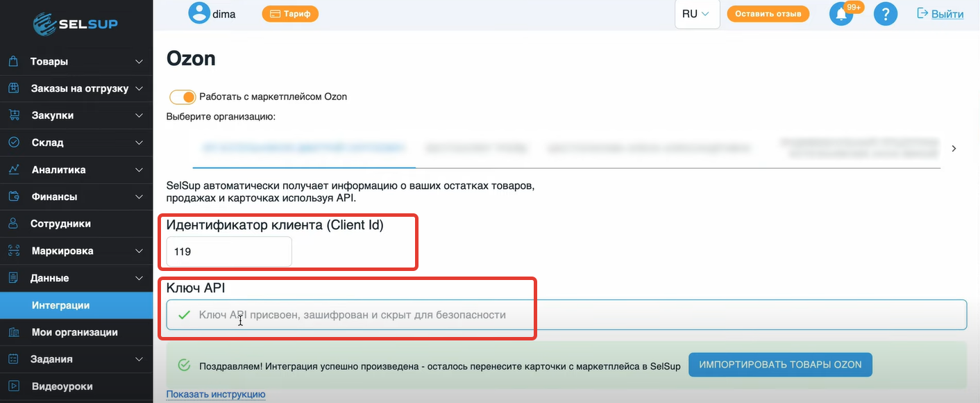
Task: Click the Финансы menu label
Action: [x=54, y=197]
